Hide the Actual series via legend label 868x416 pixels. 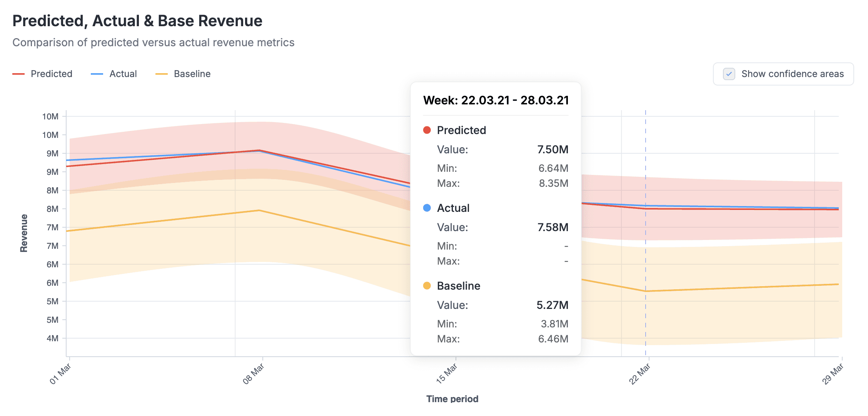[x=123, y=74]
